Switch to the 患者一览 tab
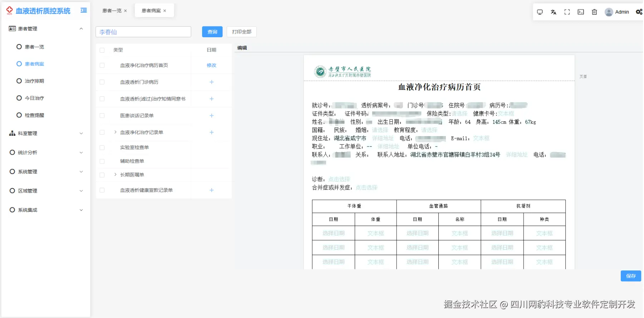This screenshot has width=644, height=318. [112, 11]
